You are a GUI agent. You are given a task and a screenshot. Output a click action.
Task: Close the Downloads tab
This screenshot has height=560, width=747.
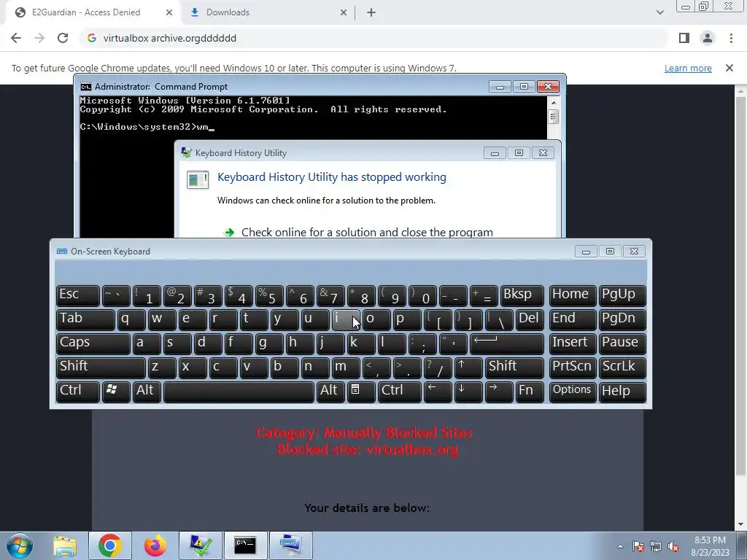[x=344, y=12]
